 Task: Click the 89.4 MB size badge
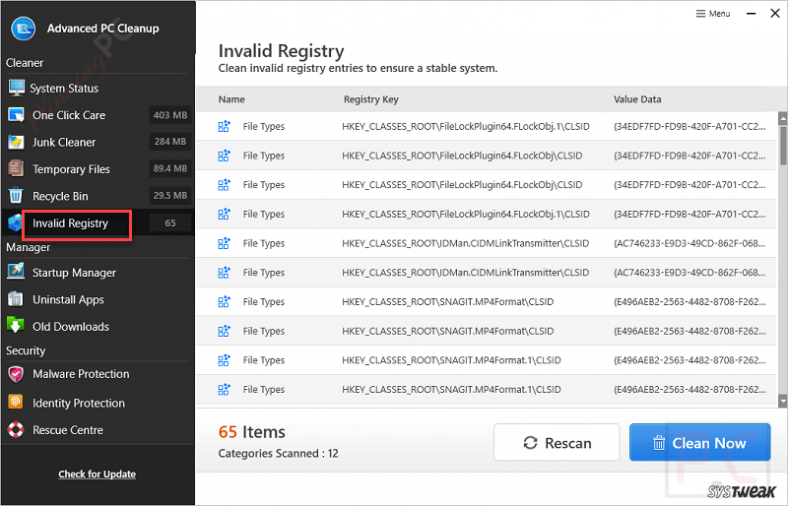[170, 168]
